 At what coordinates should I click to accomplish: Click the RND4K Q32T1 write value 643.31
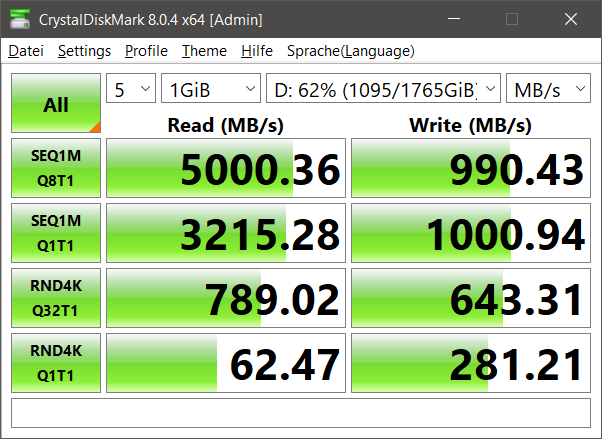(471, 298)
